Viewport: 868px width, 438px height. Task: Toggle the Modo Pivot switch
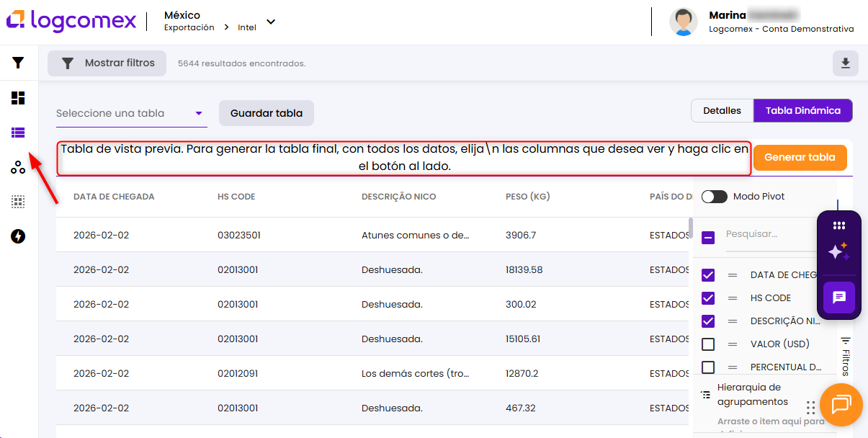(x=714, y=197)
